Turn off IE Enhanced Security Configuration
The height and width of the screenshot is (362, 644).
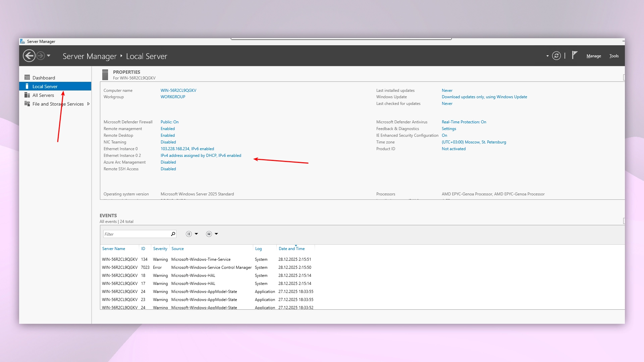click(x=444, y=135)
